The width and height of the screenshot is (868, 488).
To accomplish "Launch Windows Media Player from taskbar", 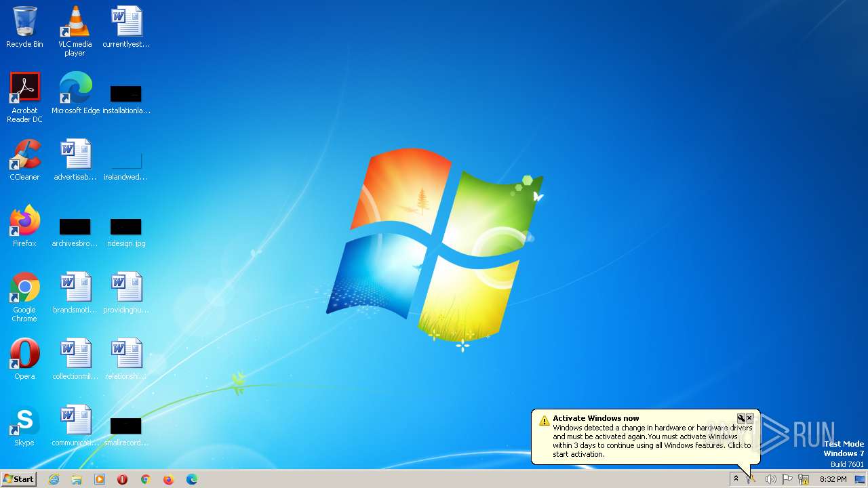I will pos(100,479).
